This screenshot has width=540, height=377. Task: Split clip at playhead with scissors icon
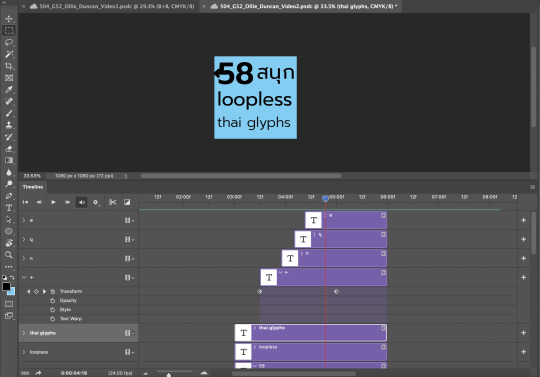point(112,202)
